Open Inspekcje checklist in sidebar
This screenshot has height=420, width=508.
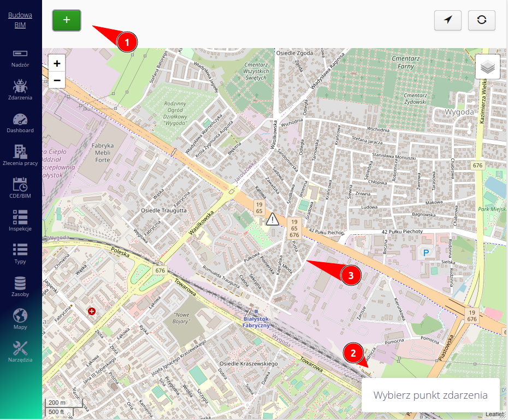[x=20, y=222]
